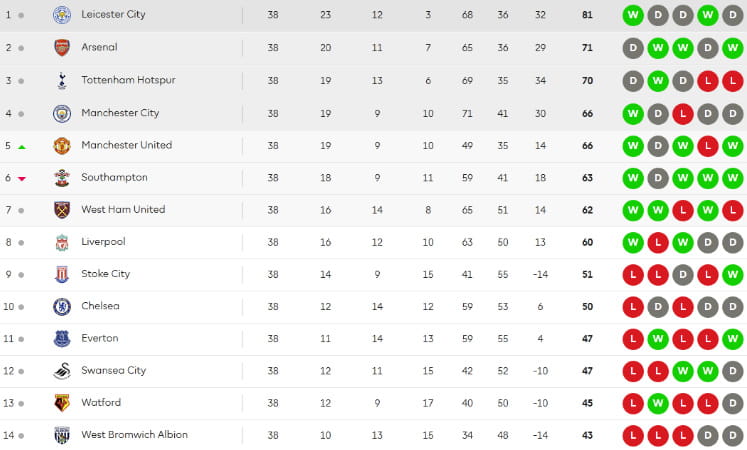This screenshot has width=747, height=450.
Task: Click Arsenal's first grey D form badge
Action: point(633,48)
